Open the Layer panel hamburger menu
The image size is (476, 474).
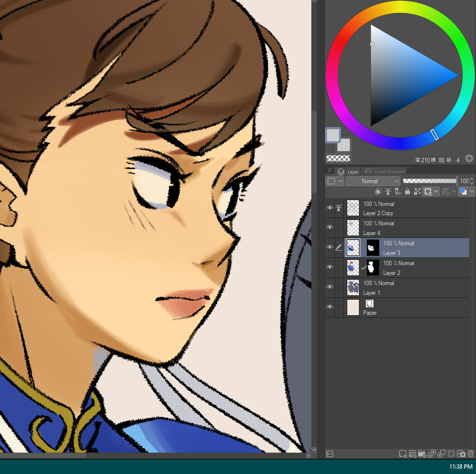pyautogui.click(x=329, y=170)
